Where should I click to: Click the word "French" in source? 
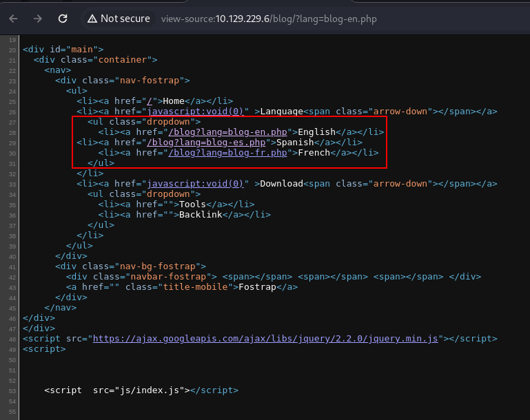[314, 153]
